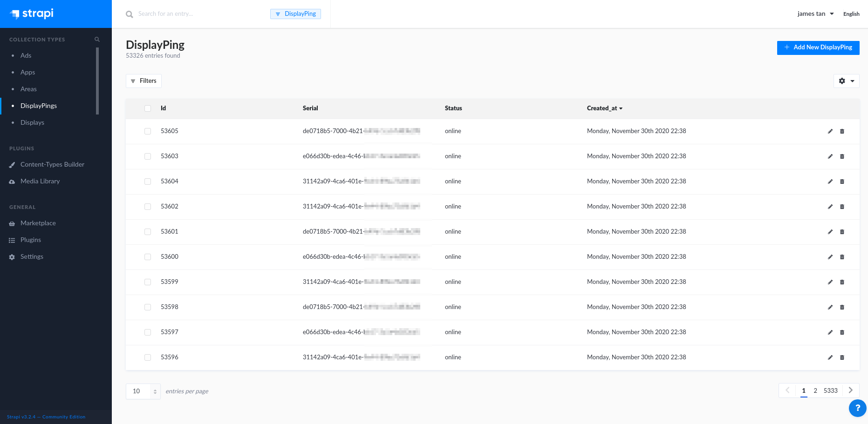Open the table settings gear dropdown

(x=846, y=81)
